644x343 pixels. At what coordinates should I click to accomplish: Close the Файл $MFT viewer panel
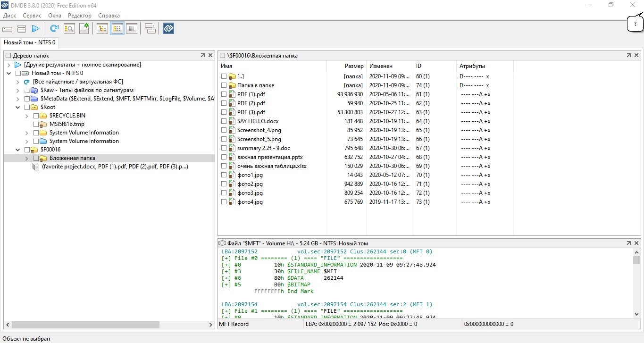[x=637, y=243]
